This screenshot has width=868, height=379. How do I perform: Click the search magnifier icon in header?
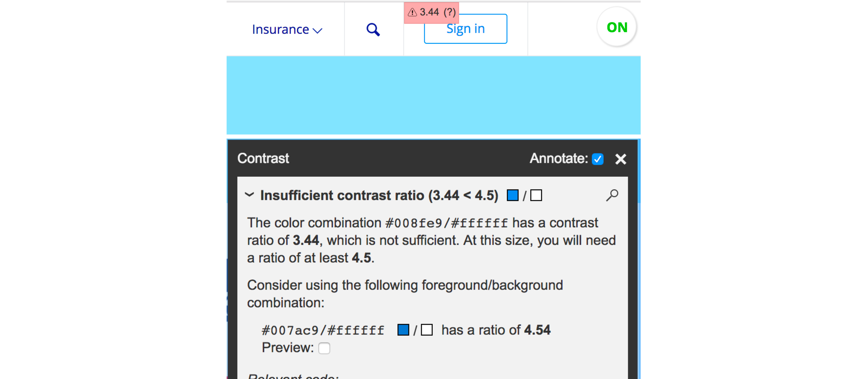(373, 30)
